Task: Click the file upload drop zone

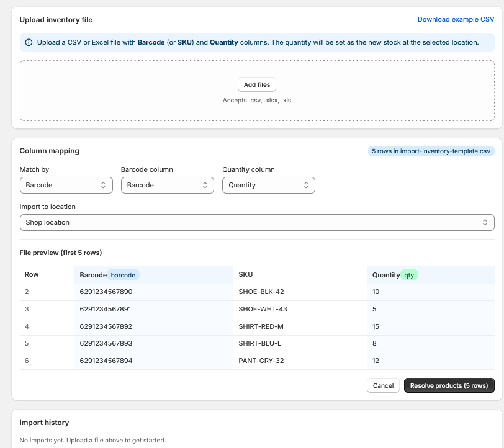Action: point(257,91)
